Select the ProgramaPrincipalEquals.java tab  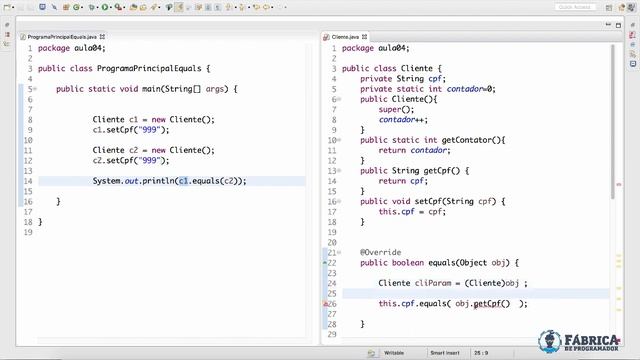(62, 37)
